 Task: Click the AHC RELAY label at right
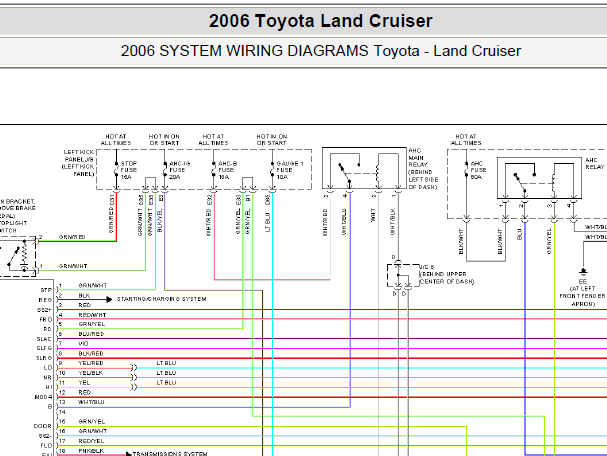[x=595, y=163]
